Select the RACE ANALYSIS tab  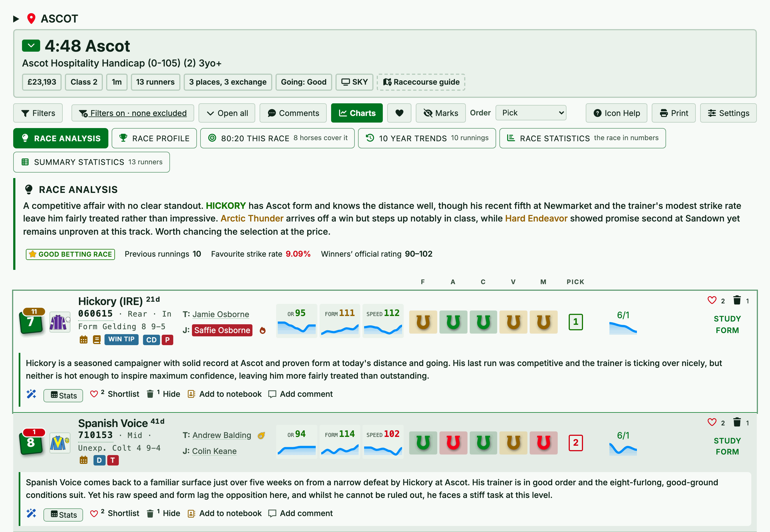[61, 138]
